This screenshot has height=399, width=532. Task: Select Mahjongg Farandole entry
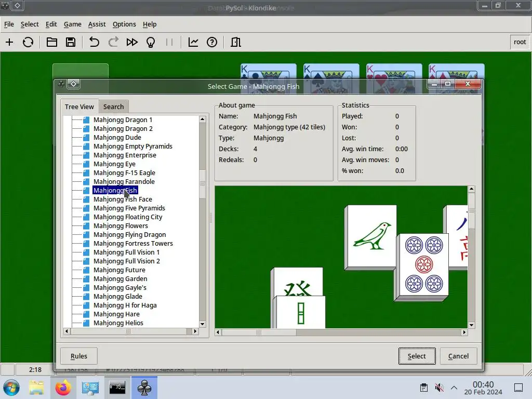pos(124,181)
